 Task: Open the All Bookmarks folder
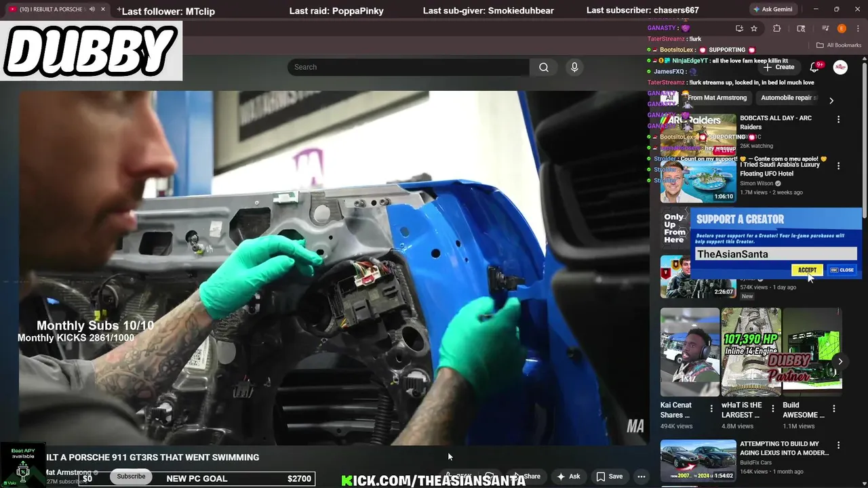click(839, 45)
